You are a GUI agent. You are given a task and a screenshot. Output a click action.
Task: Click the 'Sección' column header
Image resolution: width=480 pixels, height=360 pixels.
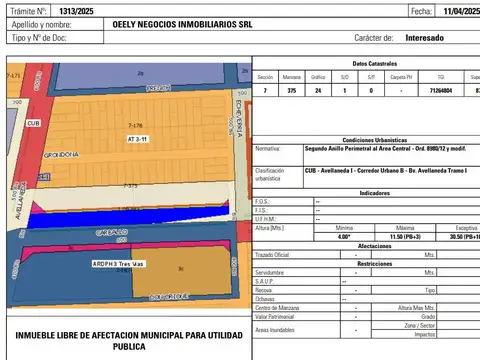(x=265, y=77)
